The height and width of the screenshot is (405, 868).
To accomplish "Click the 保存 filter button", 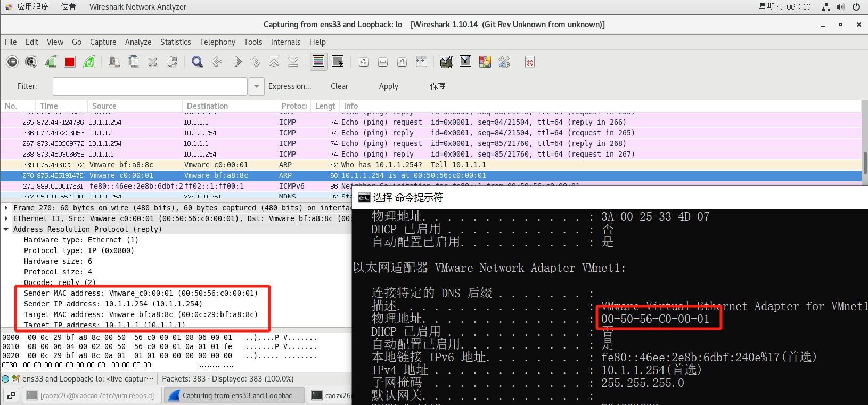I will click(438, 86).
